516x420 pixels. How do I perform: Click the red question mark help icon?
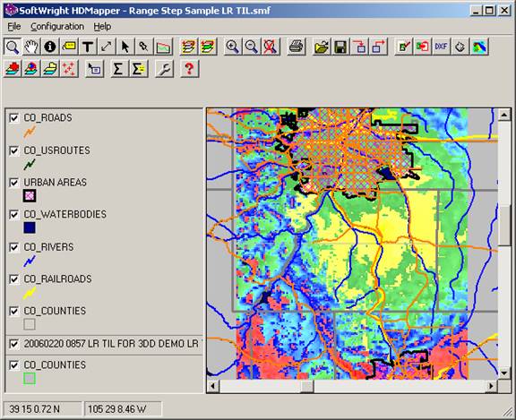pyautogui.click(x=189, y=69)
